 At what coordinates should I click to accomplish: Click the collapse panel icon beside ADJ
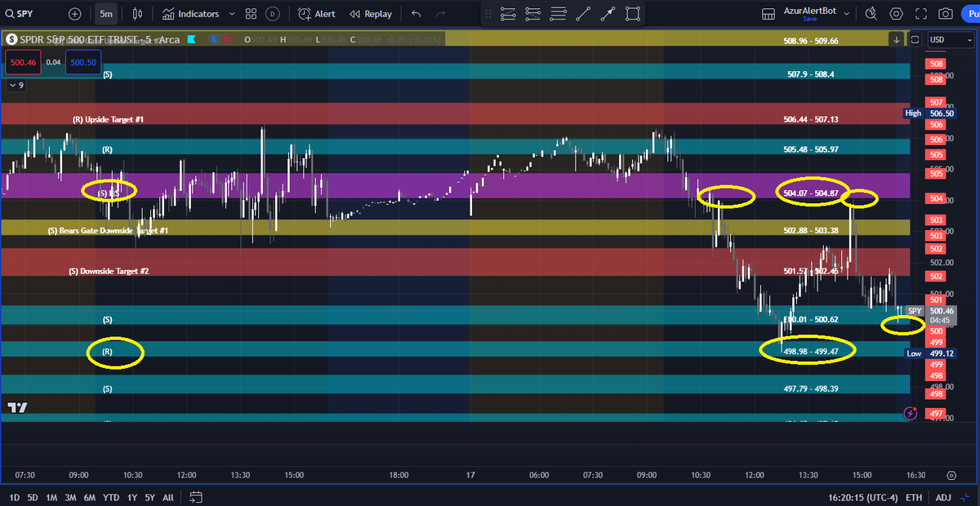coord(967,497)
